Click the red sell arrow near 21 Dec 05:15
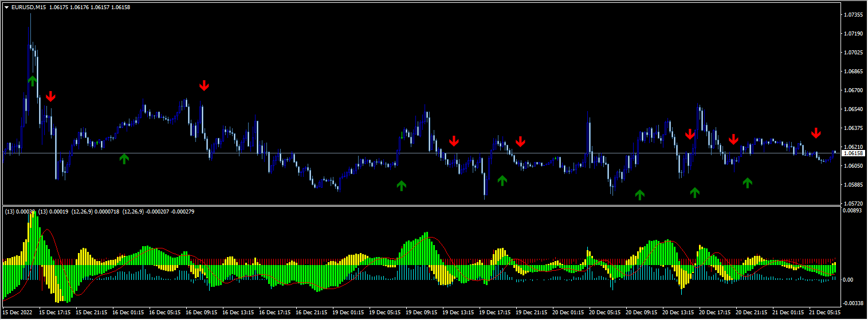The image size is (868, 320). click(816, 133)
